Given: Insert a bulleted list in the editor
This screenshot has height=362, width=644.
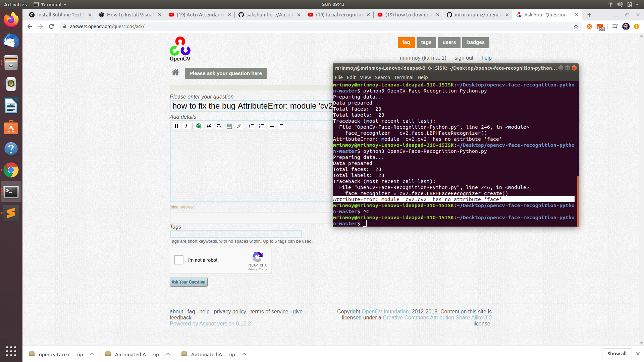Looking at the screenshot, I should pyautogui.click(x=262, y=126).
